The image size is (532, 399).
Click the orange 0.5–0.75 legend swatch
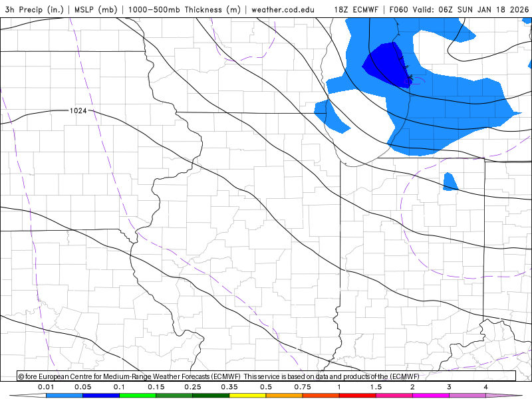(285, 396)
